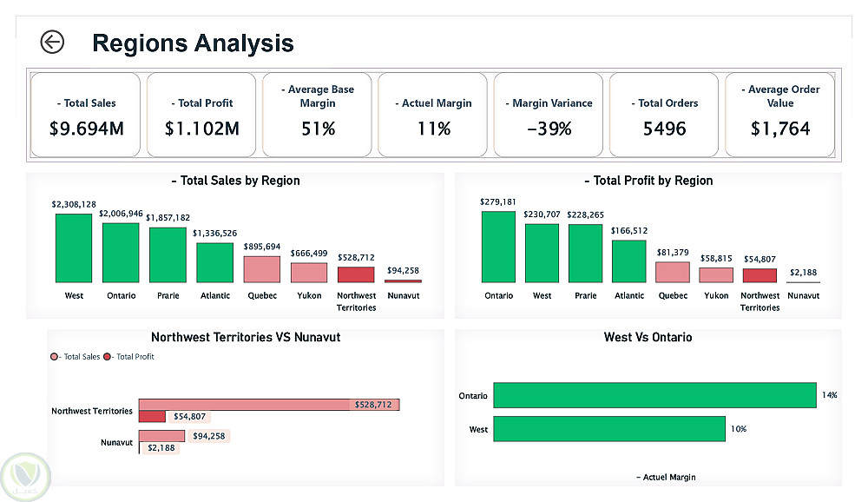The image size is (868, 502).
Task: Click the Average Order Value $1,764 card
Action: point(780,115)
